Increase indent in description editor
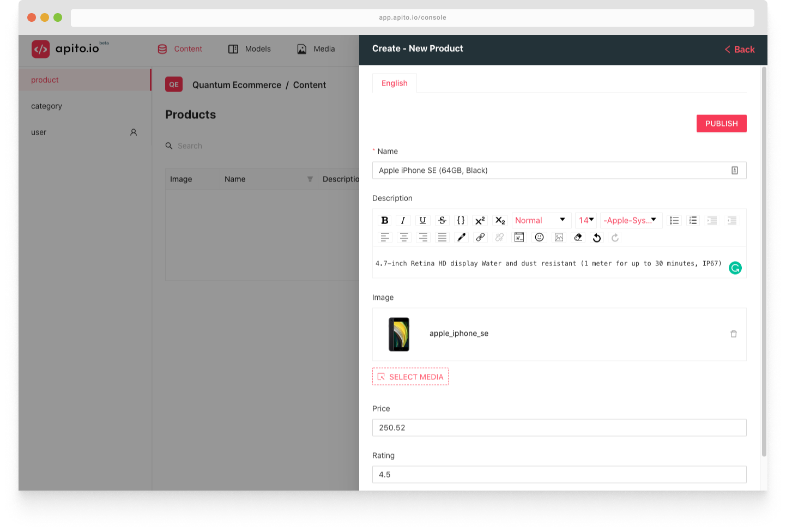This screenshot has width=786, height=532. (x=712, y=220)
